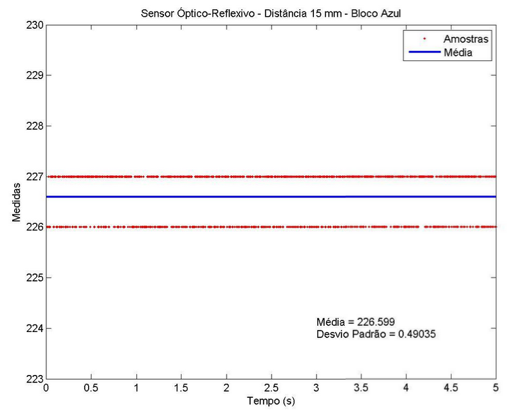Click the 'Média = 226.599' annotation
This screenshot has width=519, height=420.
pyautogui.click(x=356, y=322)
